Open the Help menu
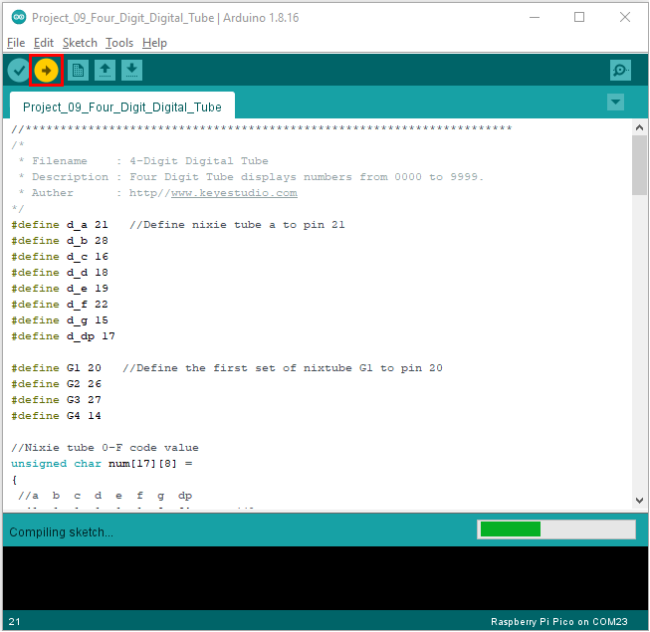The height and width of the screenshot is (632, 650). (154, 43)
